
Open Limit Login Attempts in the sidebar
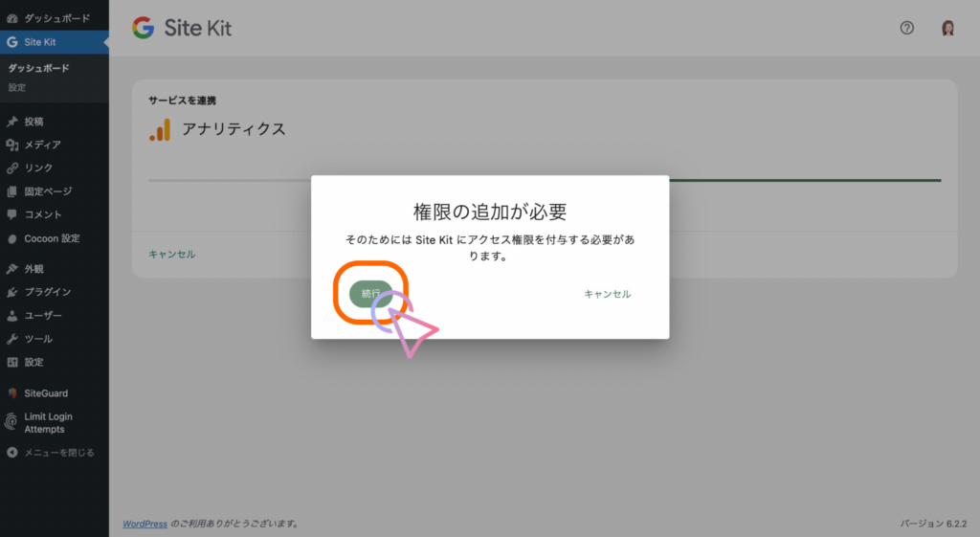point(48,422)
